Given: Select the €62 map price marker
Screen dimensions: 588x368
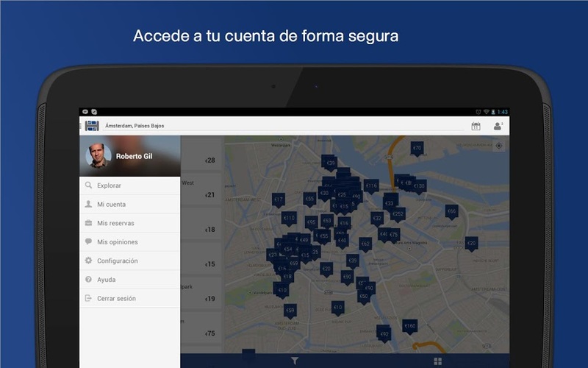Looking at the screenshot, I should pos(365,244).
